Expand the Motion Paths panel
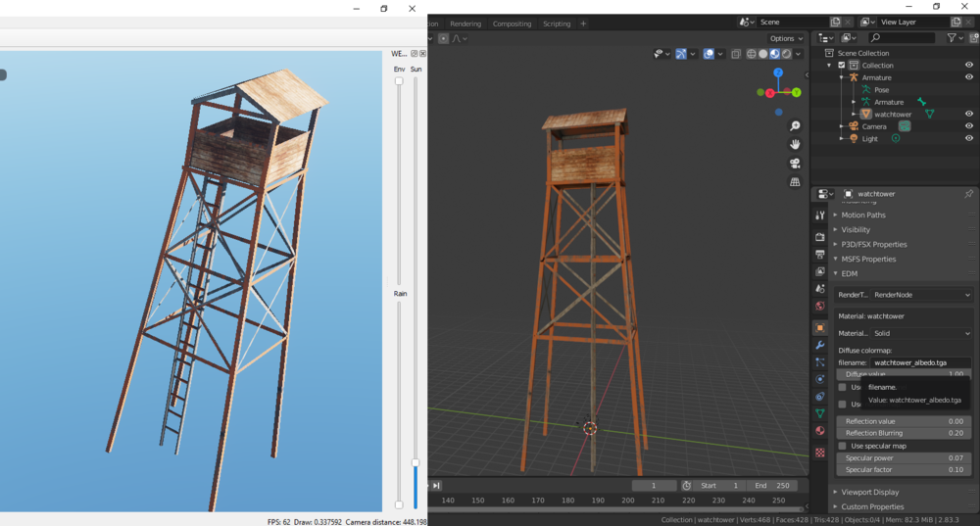This screenshot has width=980, height=526. [862, 215]
